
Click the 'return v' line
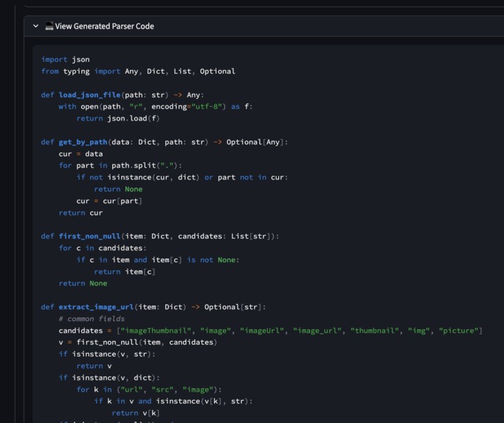pos(94,366)
